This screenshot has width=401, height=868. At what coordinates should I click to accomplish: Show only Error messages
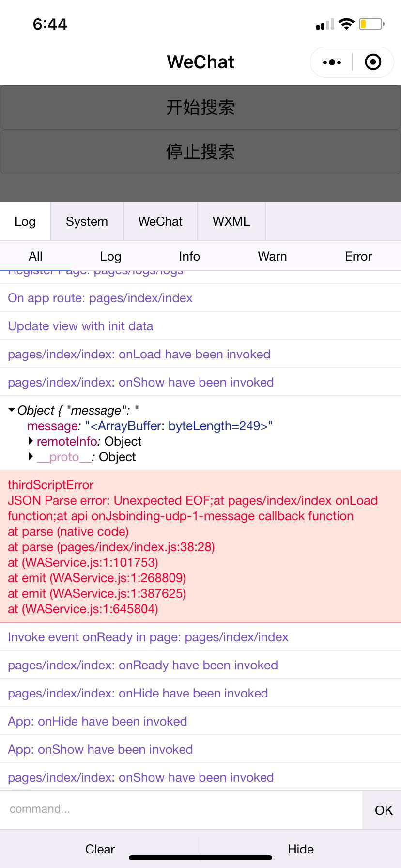coord(358,256)
